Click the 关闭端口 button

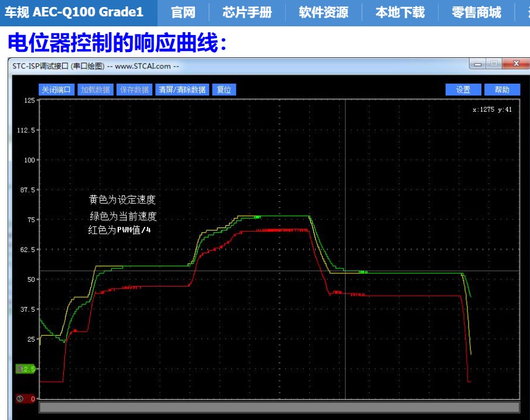pos(56,89)
